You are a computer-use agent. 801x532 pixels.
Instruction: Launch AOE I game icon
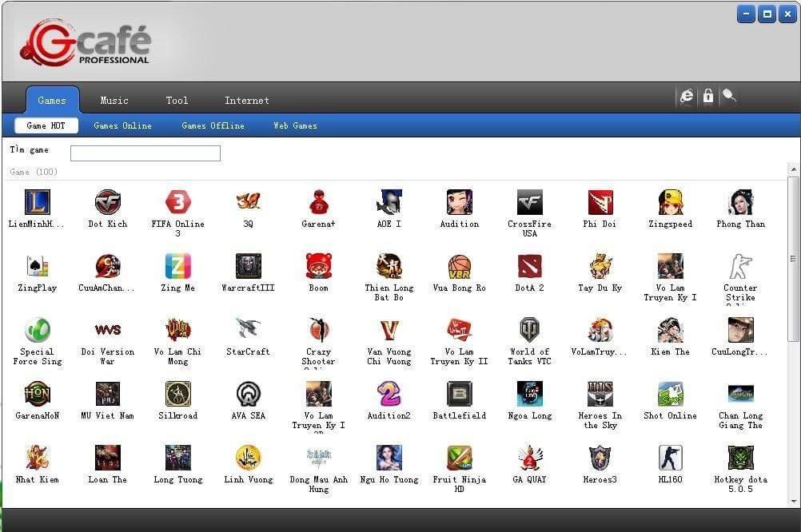tap(389, 202)
